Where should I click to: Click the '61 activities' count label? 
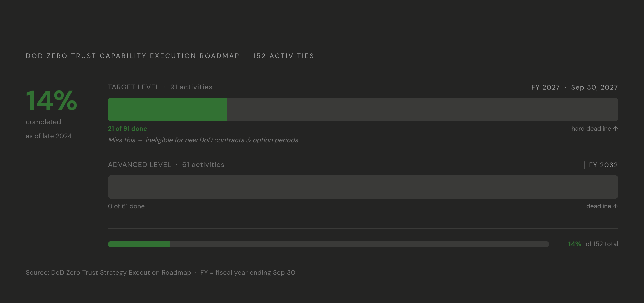point(203,165)
